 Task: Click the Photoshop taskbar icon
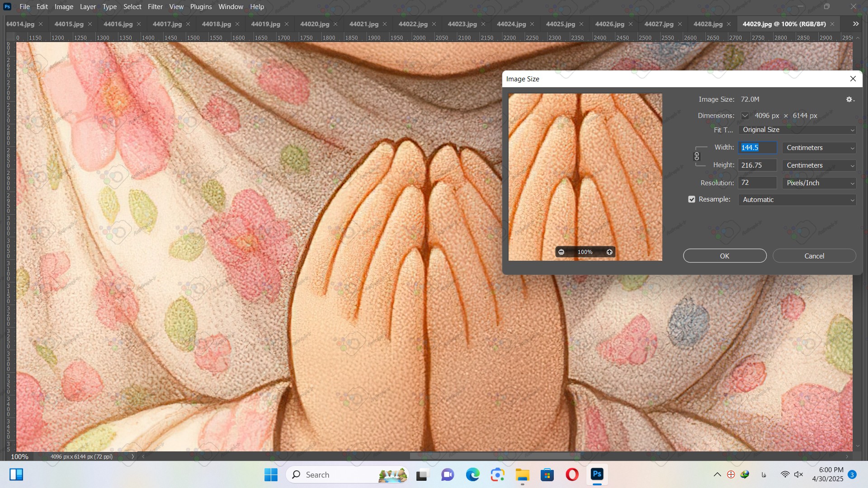pos(597,474)
